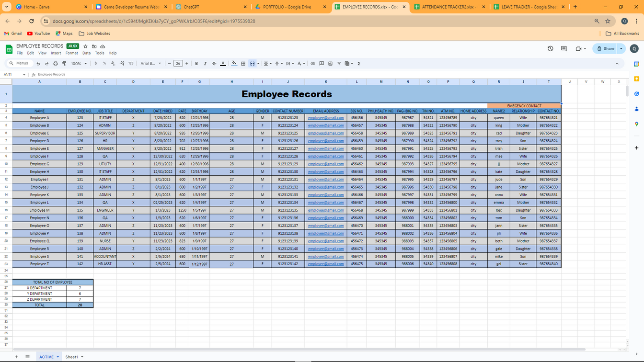Open the All Sheets list icon
Viewport: 644px width, 362px height.
(x=27, y=357)
